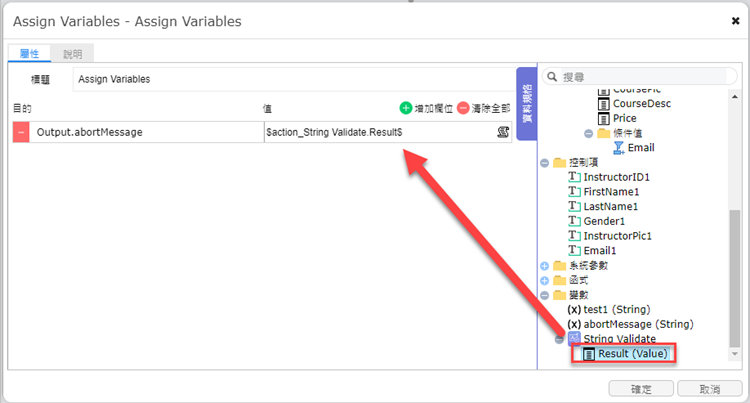
Task: Click the red minus icon beside Output.abortMessage
Action: point(21,132)
